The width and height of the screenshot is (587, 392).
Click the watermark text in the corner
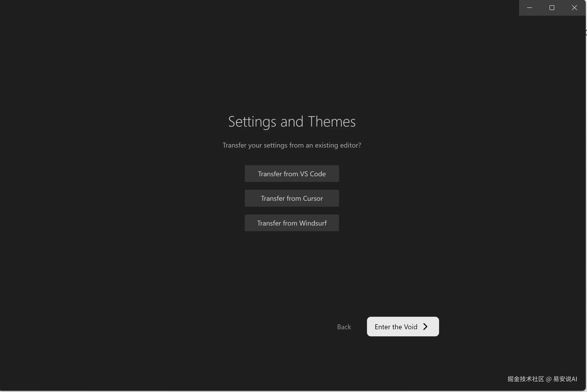pos(542,379)
